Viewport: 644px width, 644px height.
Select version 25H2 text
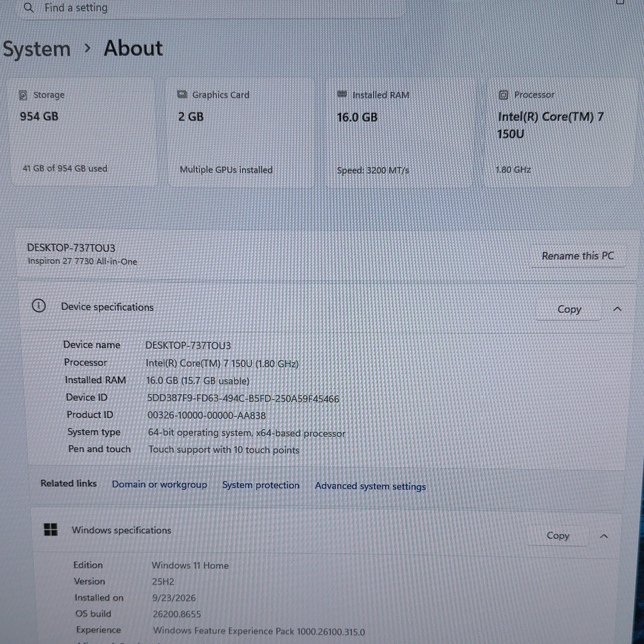[x=163, y=581]
